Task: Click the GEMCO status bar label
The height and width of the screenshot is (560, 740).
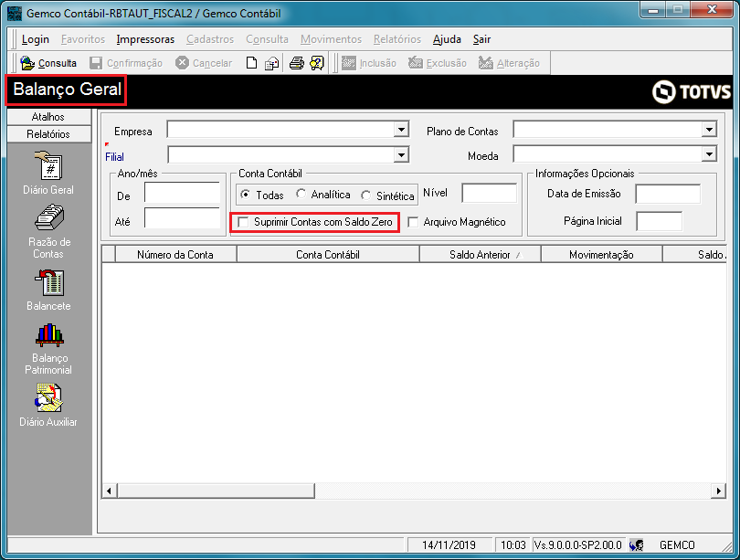Action: point(677,545)
